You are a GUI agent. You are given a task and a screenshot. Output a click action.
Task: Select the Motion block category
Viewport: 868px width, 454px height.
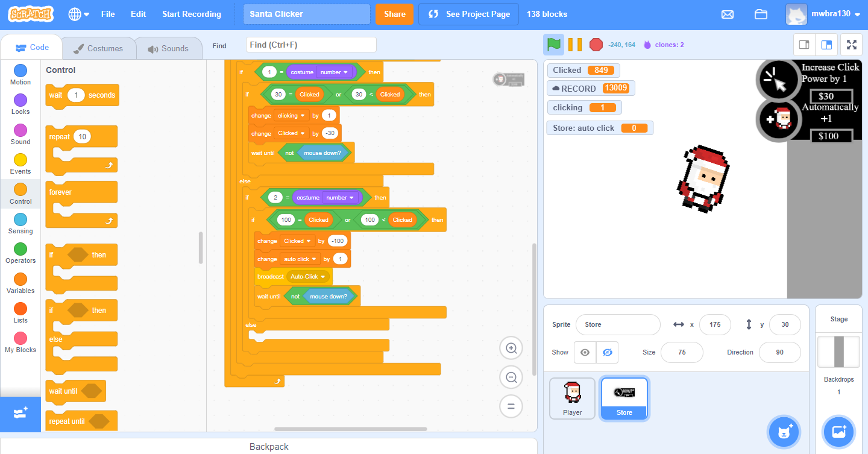(x=20, y=75)
